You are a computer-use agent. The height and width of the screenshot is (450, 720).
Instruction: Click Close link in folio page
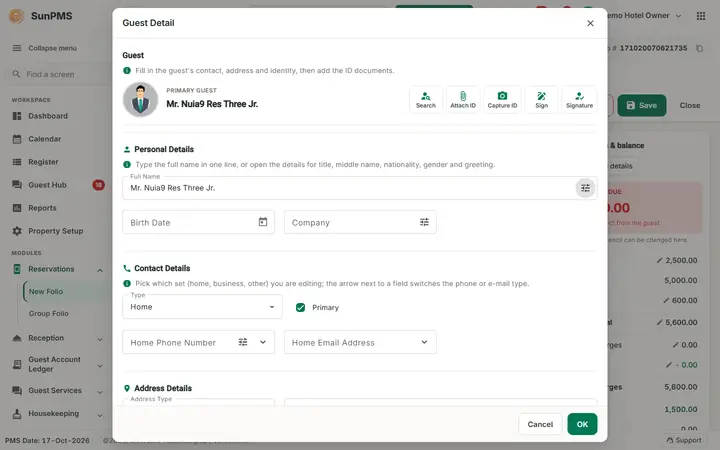pyautogui.click(x=690, y=105)
